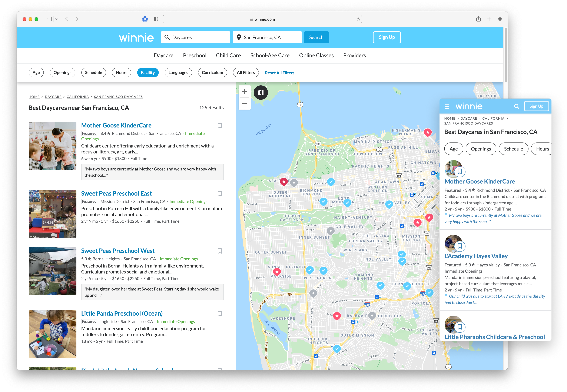Image resolution: width=567 pixels, height=392 pixels.
Task: Zoom in on the map with plus button
Action: 244,91
